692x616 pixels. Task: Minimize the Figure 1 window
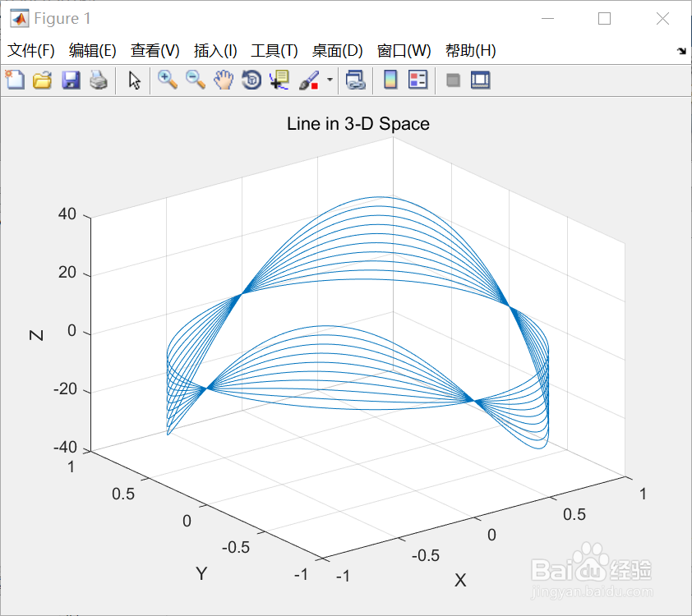point(547,19)
